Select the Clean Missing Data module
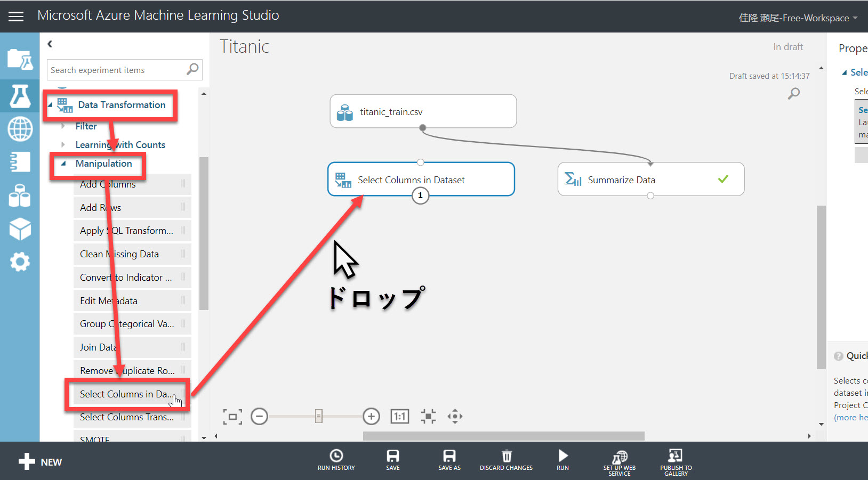This screenshot has width=868, height=480. 132,254
